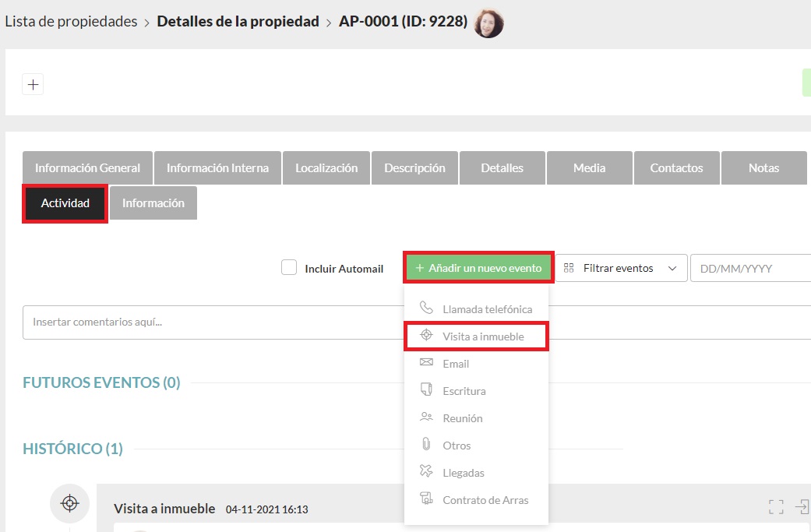Pick Escritura in the event list
Image resolution: width=811 pixels, height=532 pixels.
point(464,391)
